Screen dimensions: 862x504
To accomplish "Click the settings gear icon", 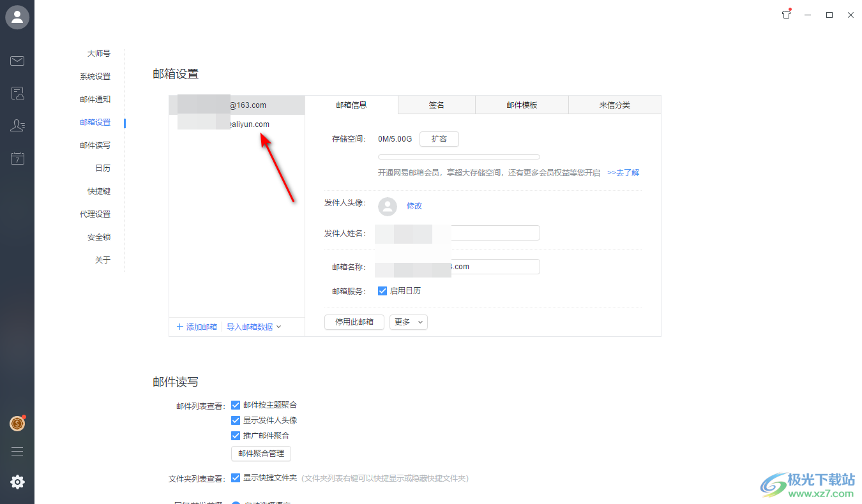I will (17, 482).
